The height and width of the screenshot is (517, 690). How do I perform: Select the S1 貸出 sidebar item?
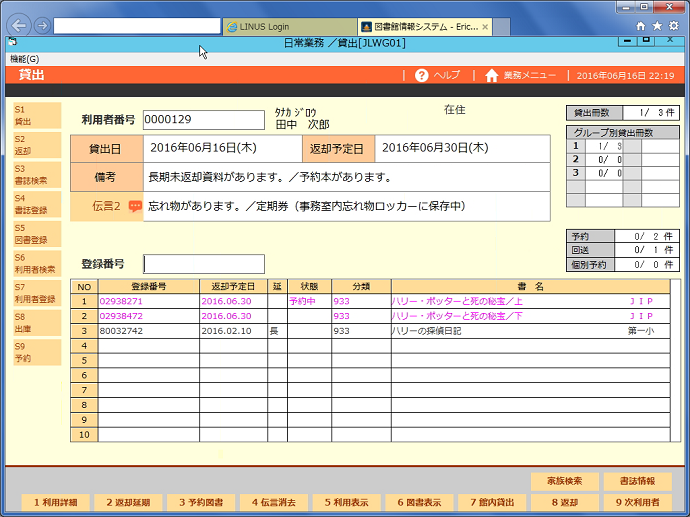tap(37, 115)
